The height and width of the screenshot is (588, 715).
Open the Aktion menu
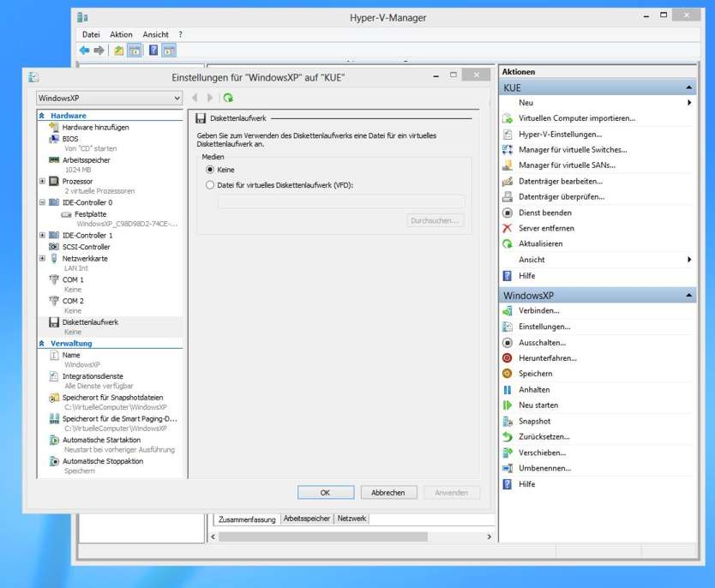[121, 34]
